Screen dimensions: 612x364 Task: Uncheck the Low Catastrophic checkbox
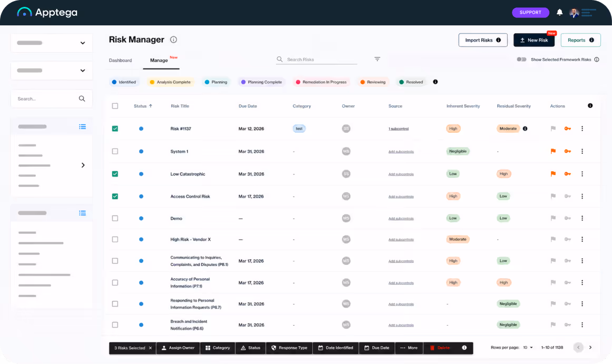point(115,174)
